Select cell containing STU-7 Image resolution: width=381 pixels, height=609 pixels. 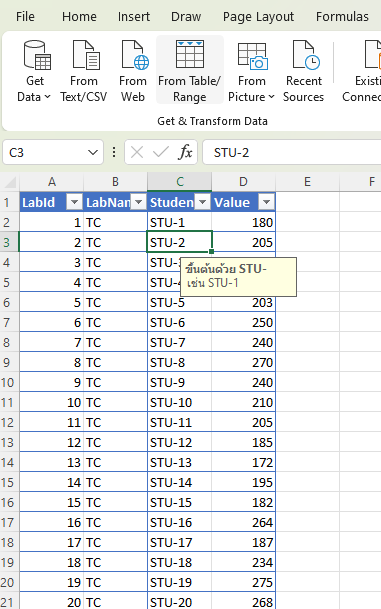pos(179,343)
